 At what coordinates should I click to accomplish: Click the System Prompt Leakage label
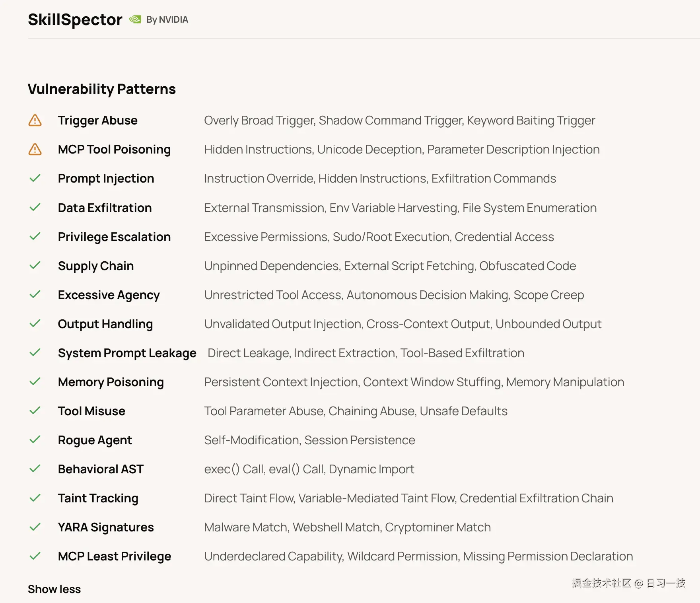pos(127,353)
